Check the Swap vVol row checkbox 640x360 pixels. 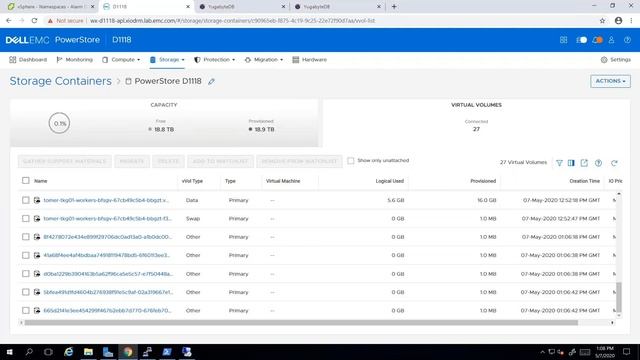26,218
